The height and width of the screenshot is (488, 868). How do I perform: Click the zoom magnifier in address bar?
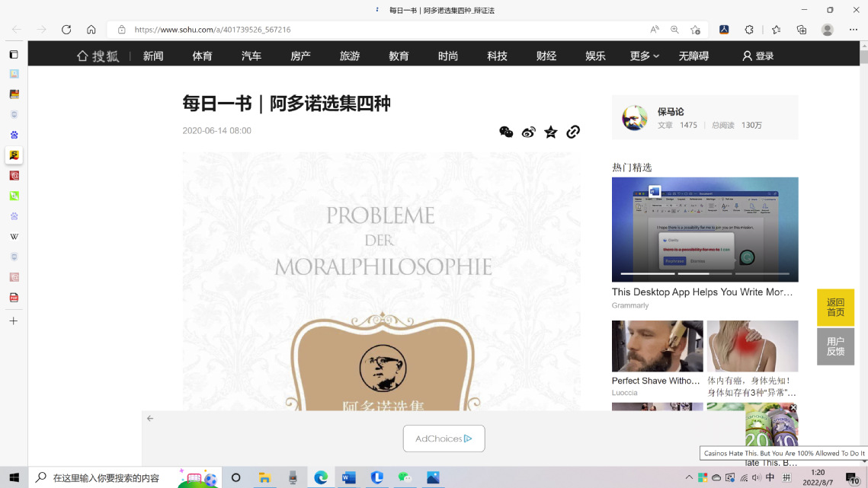click(674, 30)
